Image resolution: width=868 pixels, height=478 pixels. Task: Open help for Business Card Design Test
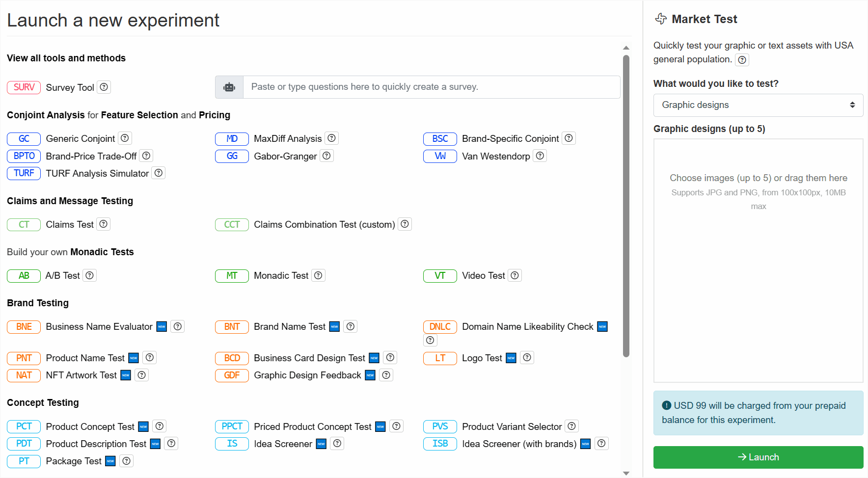[390, 358]
